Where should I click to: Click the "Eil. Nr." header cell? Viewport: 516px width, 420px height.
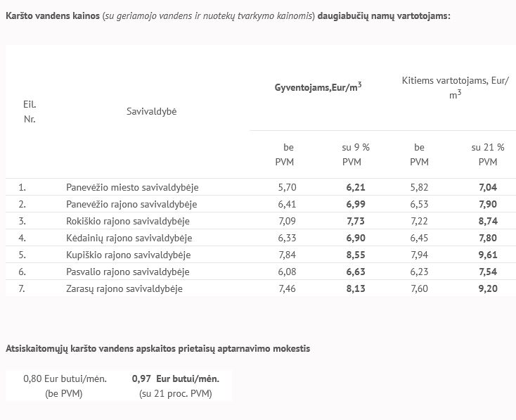[x=30, y=111]
